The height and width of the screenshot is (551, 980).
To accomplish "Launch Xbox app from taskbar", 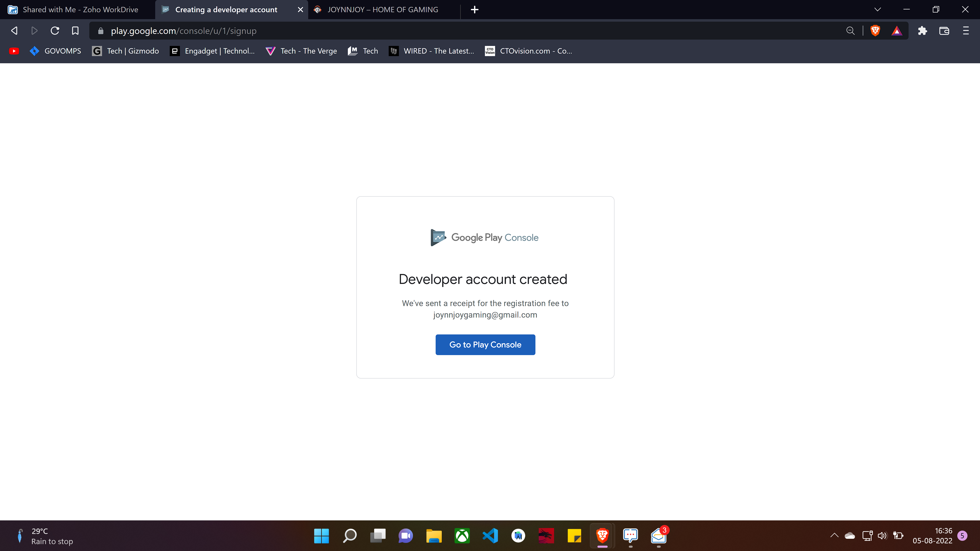I will point(462,536).
